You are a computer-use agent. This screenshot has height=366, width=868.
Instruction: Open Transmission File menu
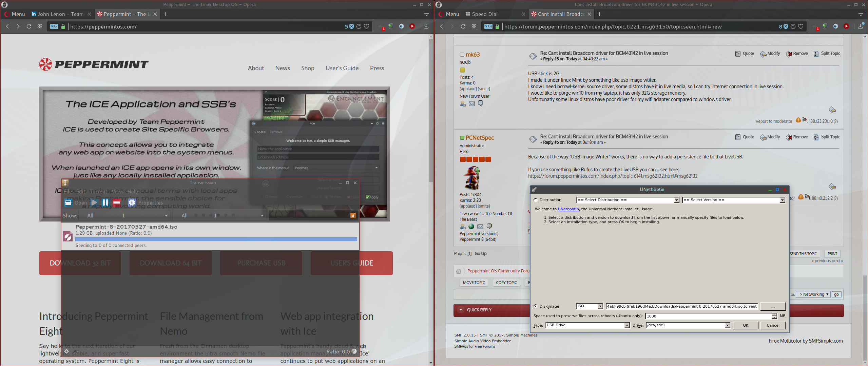click(x=68, y=191)
